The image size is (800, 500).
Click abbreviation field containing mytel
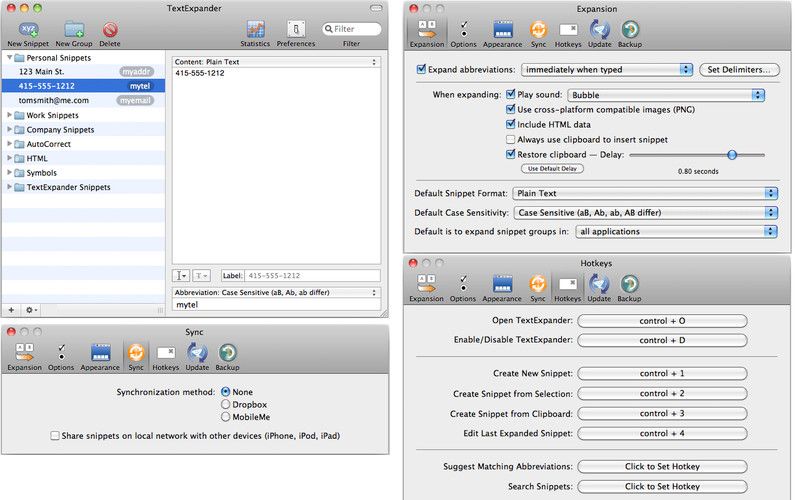click(276, 305)
